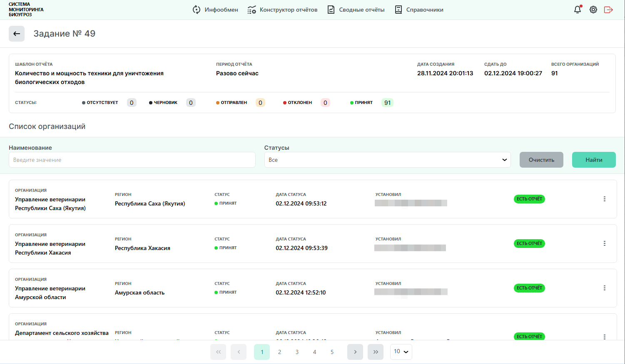Open the Справочники menu
Image resolution: width=625 pixels, height=364 pixels.
point(419,10)
